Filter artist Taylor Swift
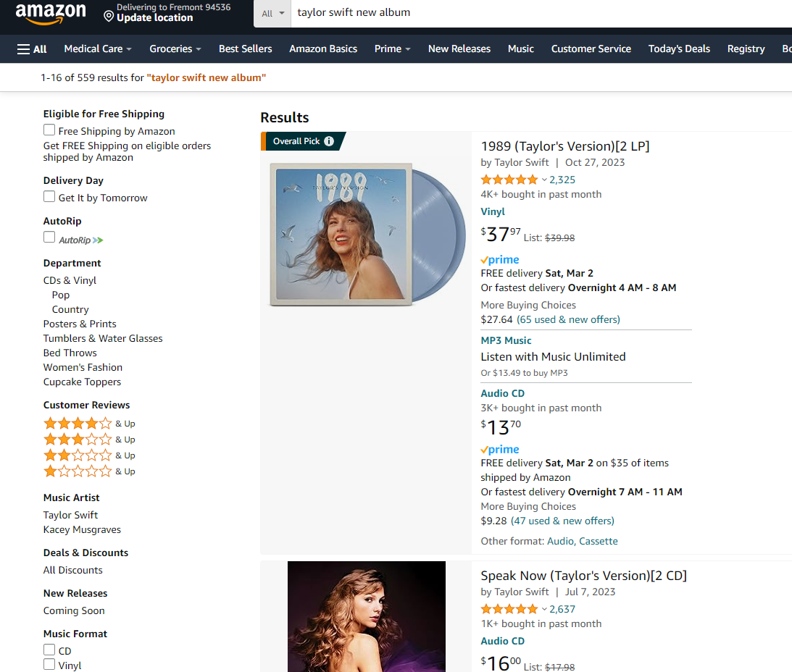 click(71, 516)
